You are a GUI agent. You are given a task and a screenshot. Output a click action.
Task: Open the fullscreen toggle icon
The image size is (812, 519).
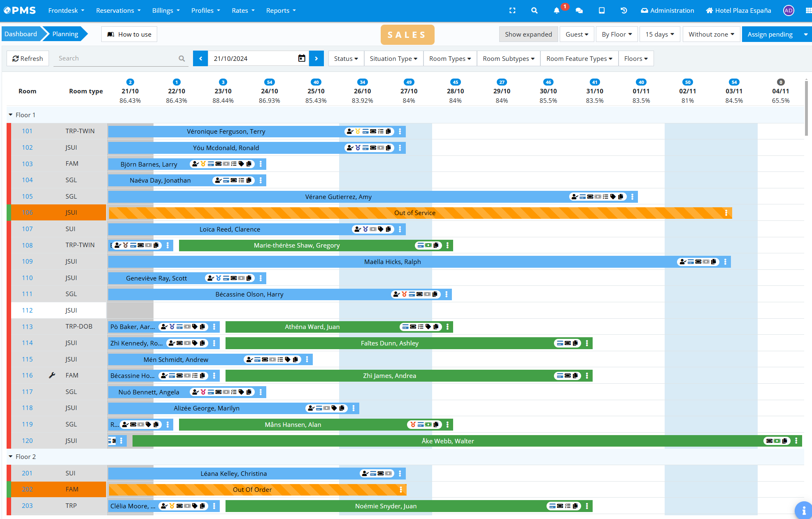click(x=512, y=11)
